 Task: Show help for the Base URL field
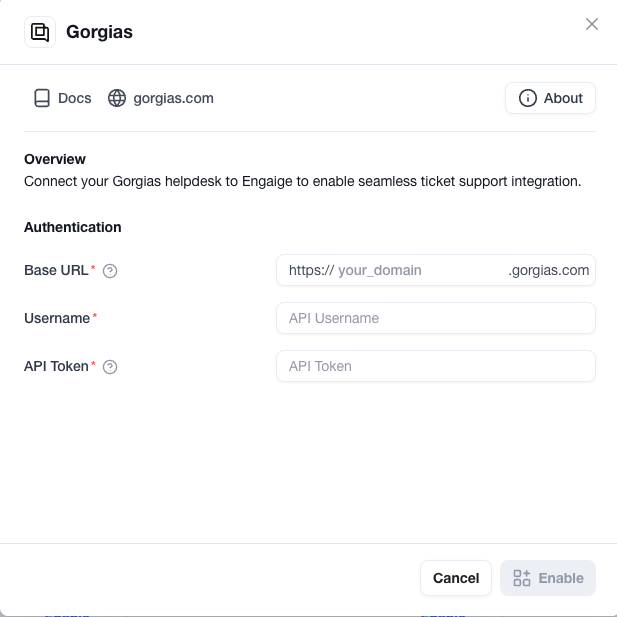click(110, 271)
